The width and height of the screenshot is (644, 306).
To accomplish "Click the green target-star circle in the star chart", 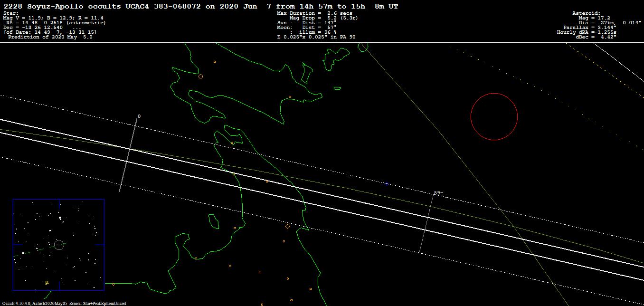I will pyautogui.click(x=59, y=245).
